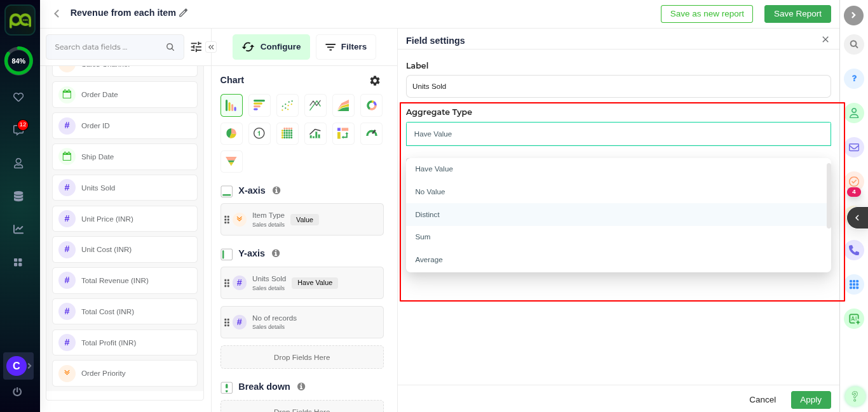Choose the donut chart type
The image size is (868, 412).
(x=371, y=105)
